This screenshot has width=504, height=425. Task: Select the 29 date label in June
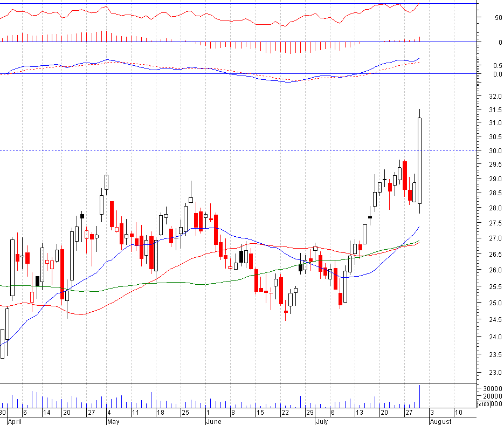click(x=309, y=413)
